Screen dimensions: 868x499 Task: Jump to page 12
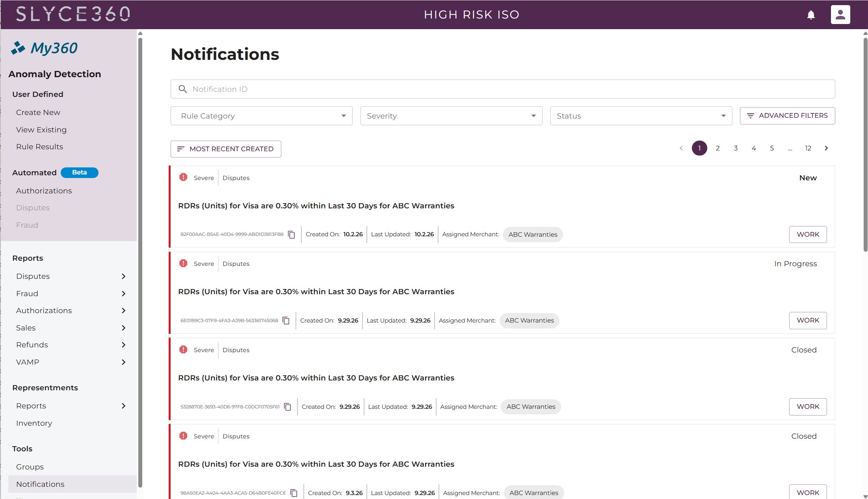click(x=808, y=148)
